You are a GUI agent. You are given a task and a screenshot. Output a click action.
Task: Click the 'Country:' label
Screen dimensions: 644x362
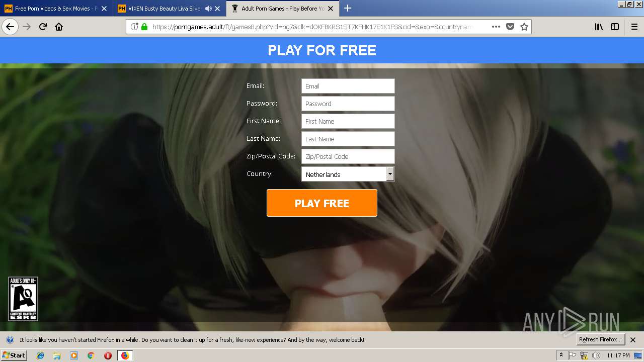[x=260, y=174]
